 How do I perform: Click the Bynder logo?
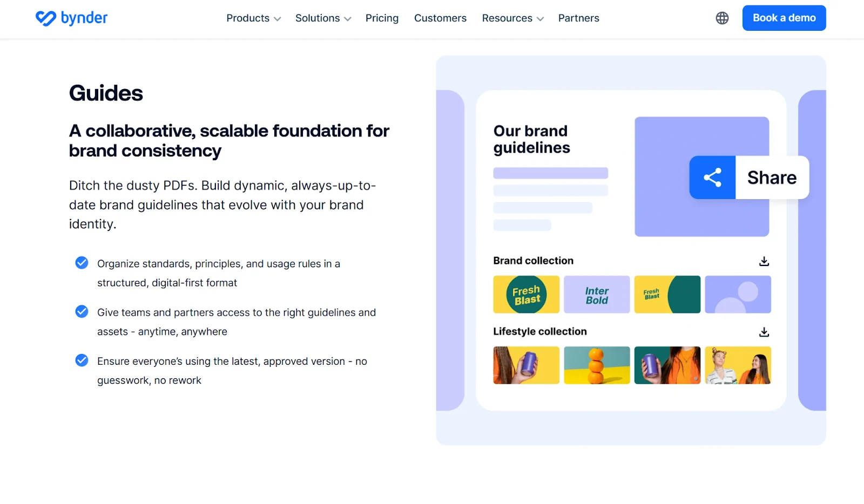click(71, 18)
